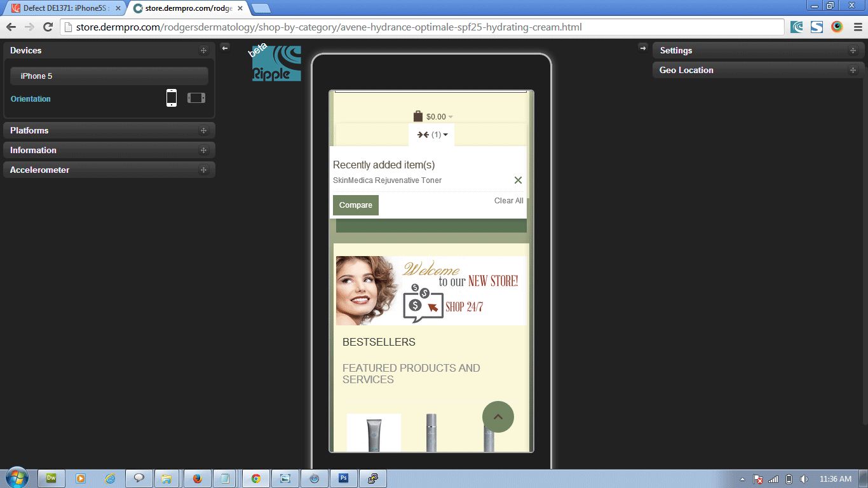Click the clock showing 11:36 AM

[836, 478]
